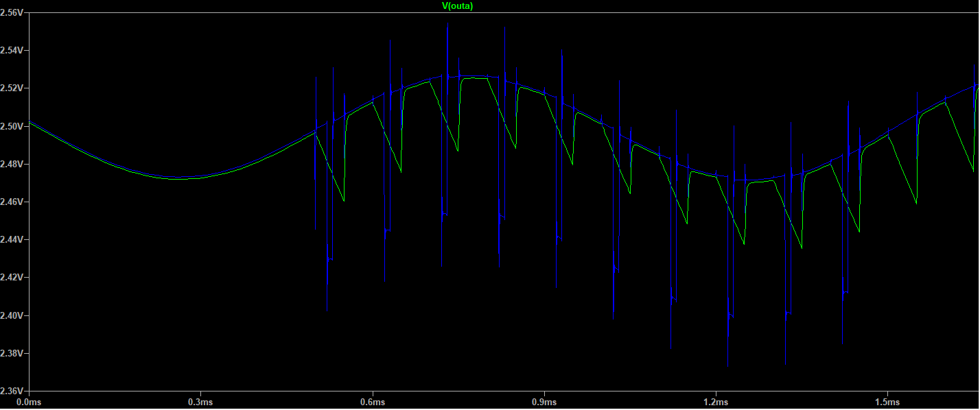Click the 0.6ms horizontal axis label
The height and width of the screenshot is (410, 980).
[x=372, y=401]
